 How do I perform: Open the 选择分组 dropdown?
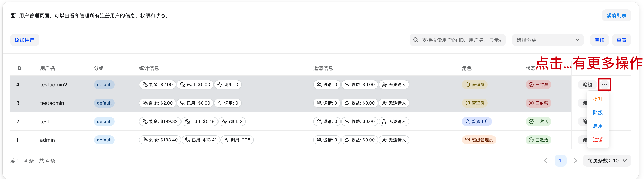pyautogui.click(x=548, y=40)
